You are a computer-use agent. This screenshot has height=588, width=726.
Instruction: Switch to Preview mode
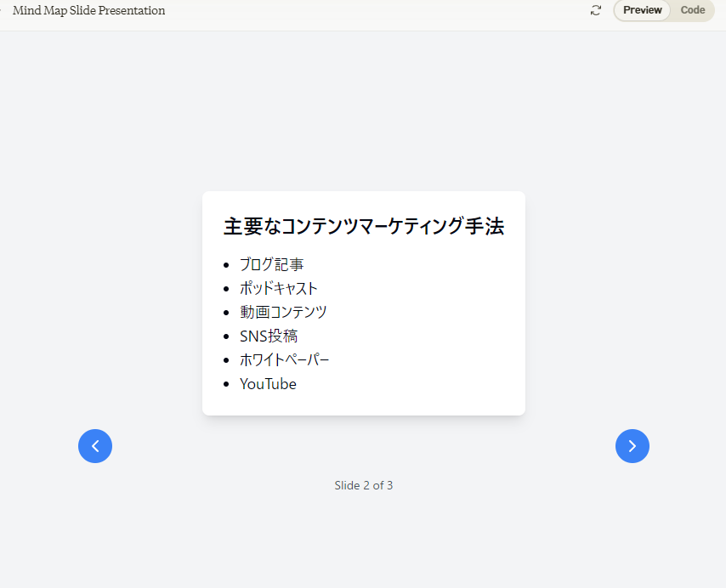[x=642, y=10]
